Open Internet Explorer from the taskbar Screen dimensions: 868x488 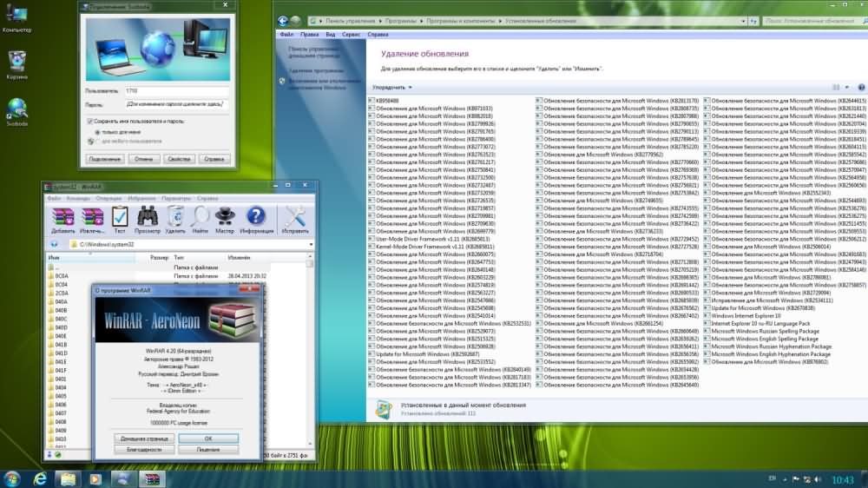39,478
